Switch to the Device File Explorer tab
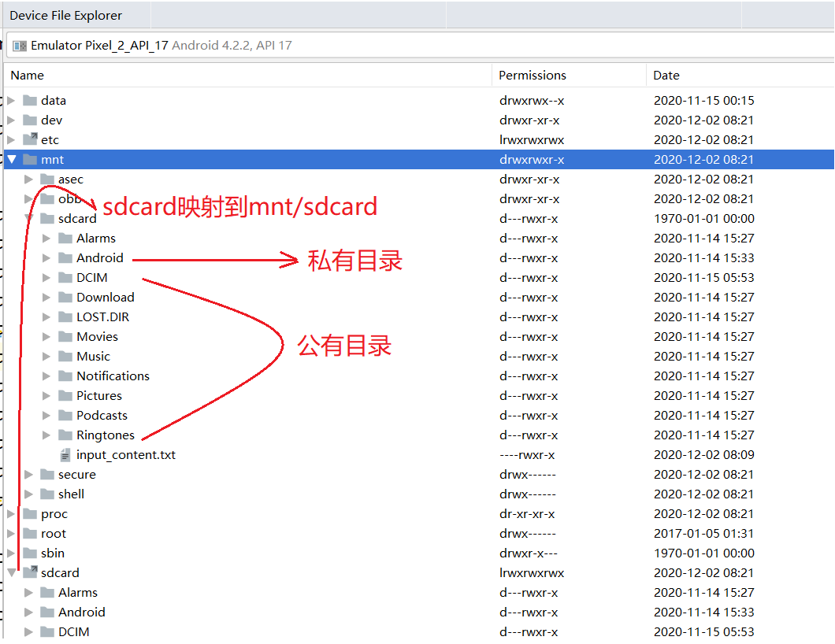This screenshot has width=835, height=644. pyautogui.click(x=66, y=15)
